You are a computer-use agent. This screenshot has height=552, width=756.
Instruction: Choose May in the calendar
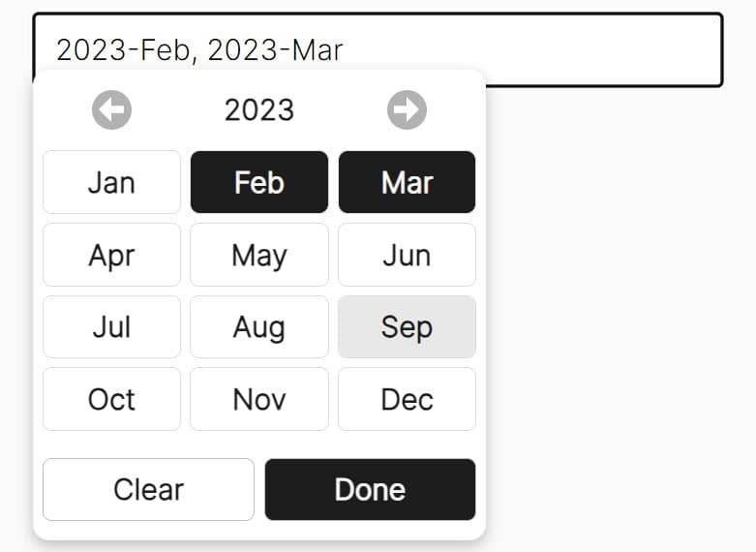click(x=259, y=255)
